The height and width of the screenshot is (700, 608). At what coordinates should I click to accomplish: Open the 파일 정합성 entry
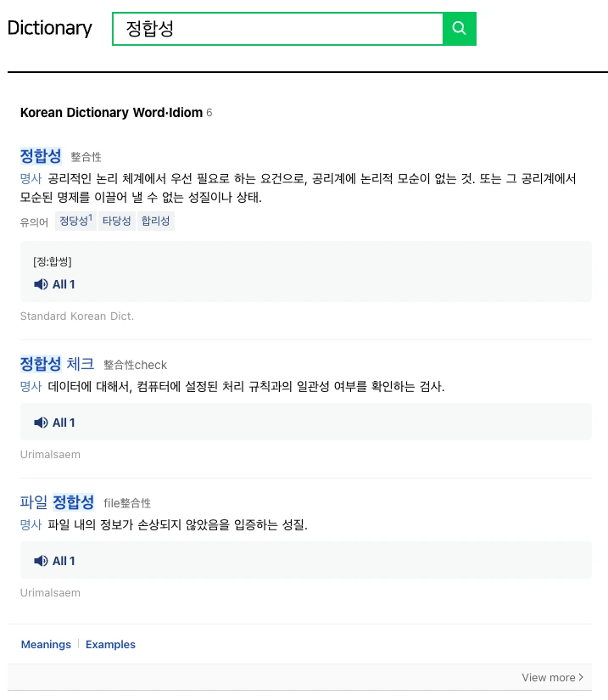tap(57, 502)
